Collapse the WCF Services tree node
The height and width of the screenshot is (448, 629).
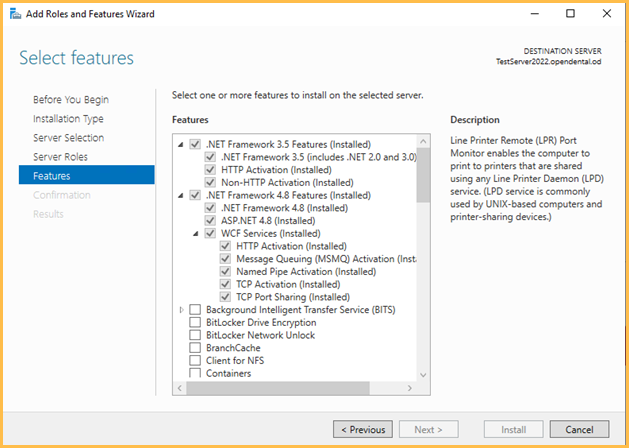196,234
